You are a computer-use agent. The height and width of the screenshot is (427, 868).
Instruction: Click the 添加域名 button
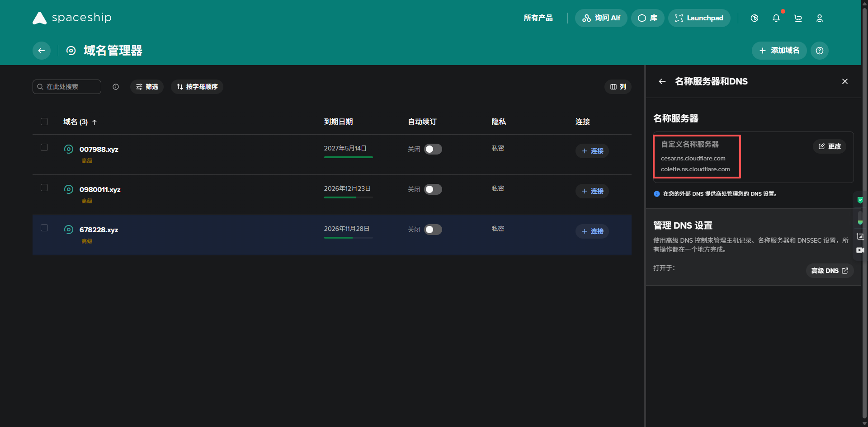[779, 51]
